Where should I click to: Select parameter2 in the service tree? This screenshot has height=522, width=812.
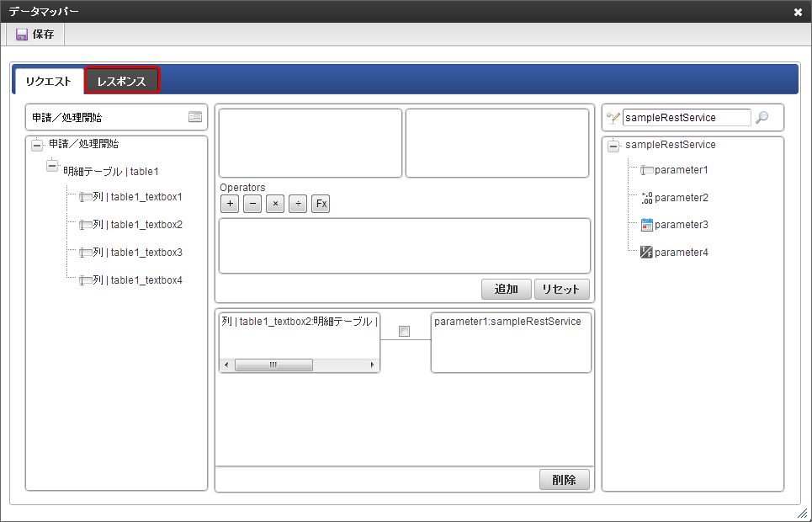(674, 198)
